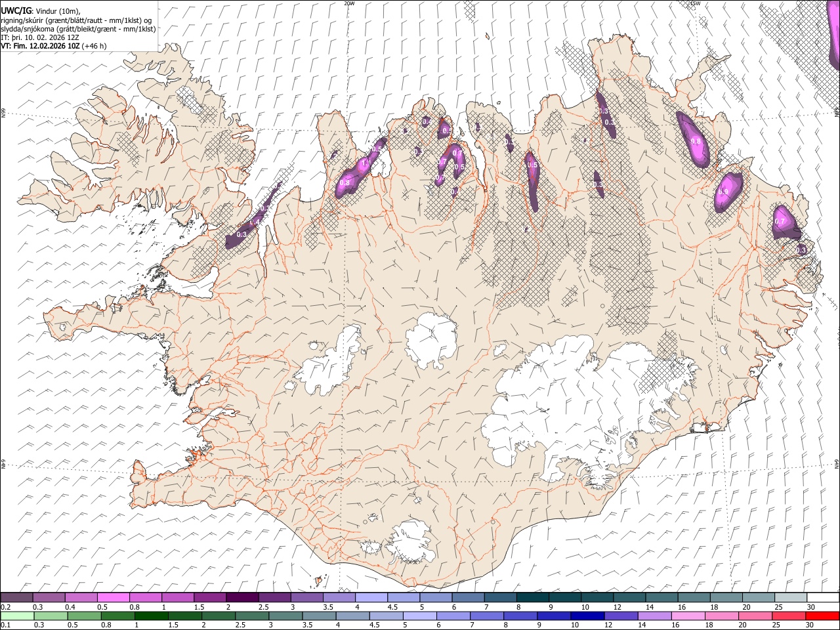Choose the 0.8 green swatch in lower legend

118,616
